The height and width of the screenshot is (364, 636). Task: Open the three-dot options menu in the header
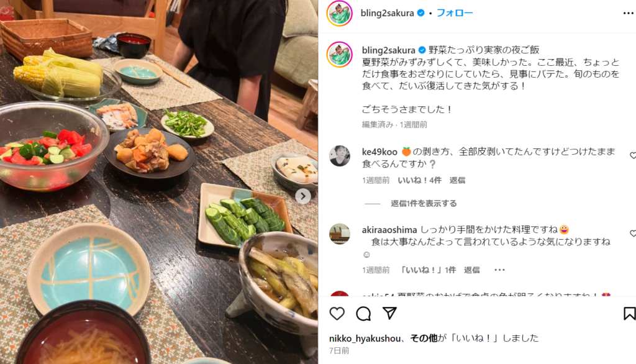(x=628, y=14)
